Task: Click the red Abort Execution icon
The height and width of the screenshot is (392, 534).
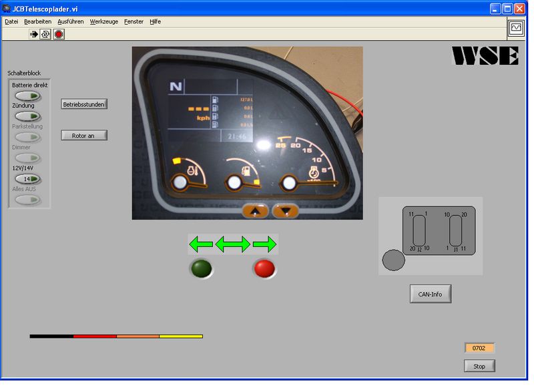Action: 59,34
